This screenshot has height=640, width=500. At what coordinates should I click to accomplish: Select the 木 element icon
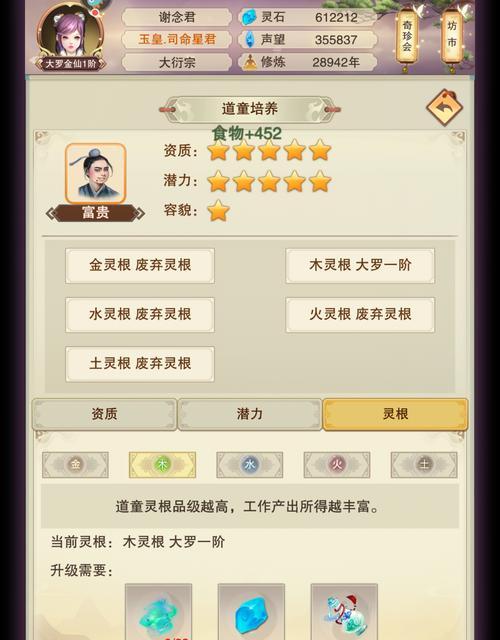click(x=162, y=464)
